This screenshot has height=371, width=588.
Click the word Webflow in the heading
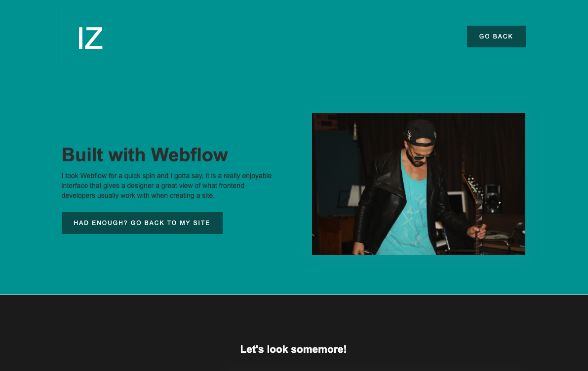tap(190, 155)
